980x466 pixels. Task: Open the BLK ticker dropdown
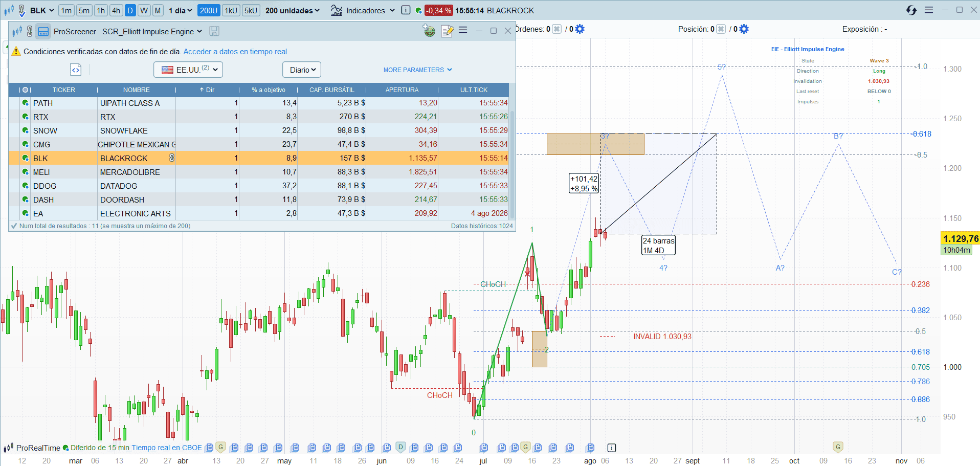[x=42, y=10]
